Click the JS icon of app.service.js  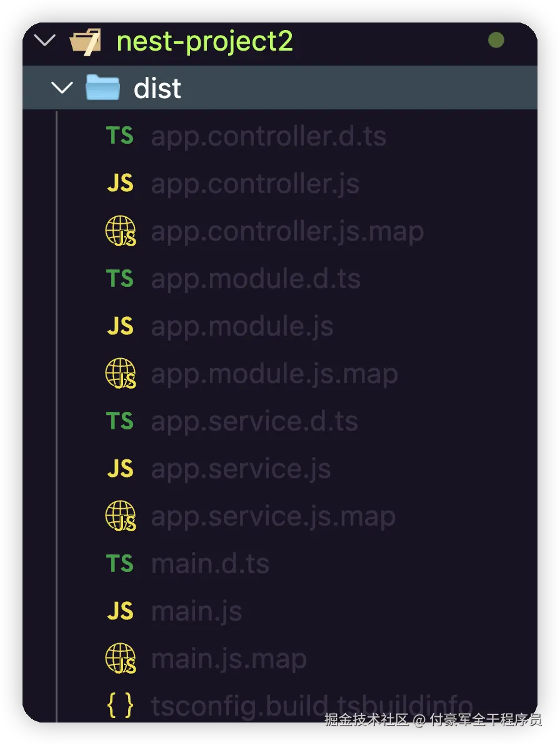[120, 469]
